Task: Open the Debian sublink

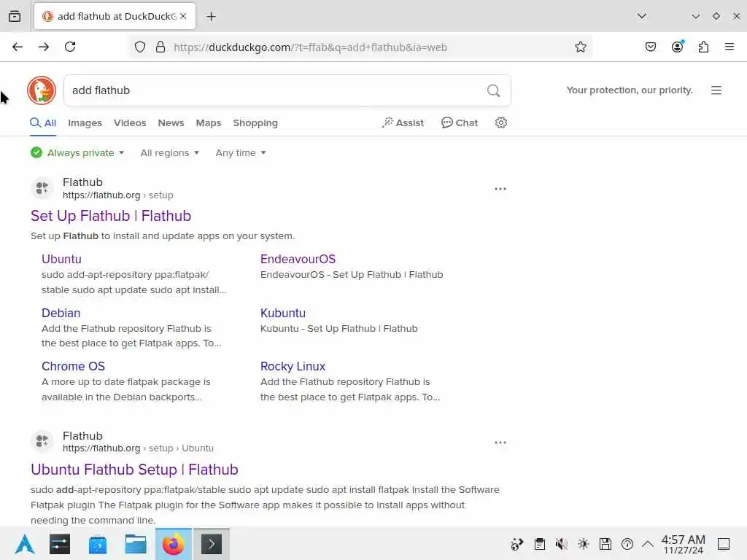Action: (x=61, y=313)
